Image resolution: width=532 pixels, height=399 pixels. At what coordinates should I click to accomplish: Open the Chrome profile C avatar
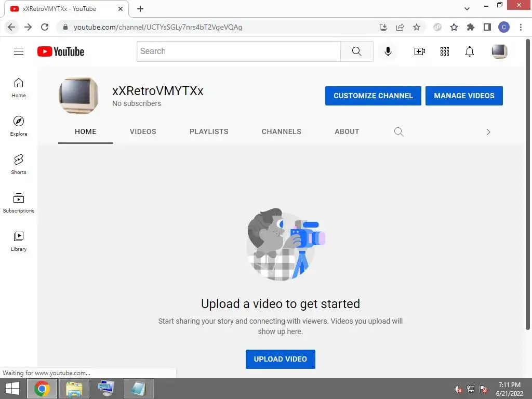click(504, 27)
